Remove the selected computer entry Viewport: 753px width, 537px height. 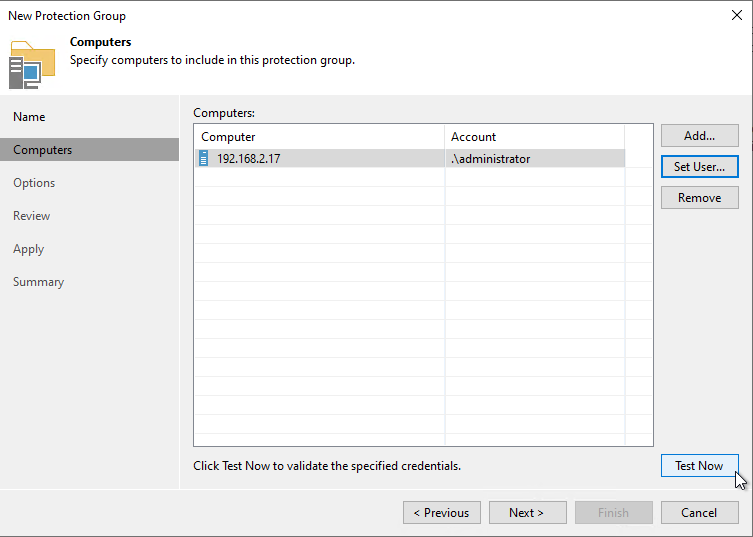(x=700, y=197)
